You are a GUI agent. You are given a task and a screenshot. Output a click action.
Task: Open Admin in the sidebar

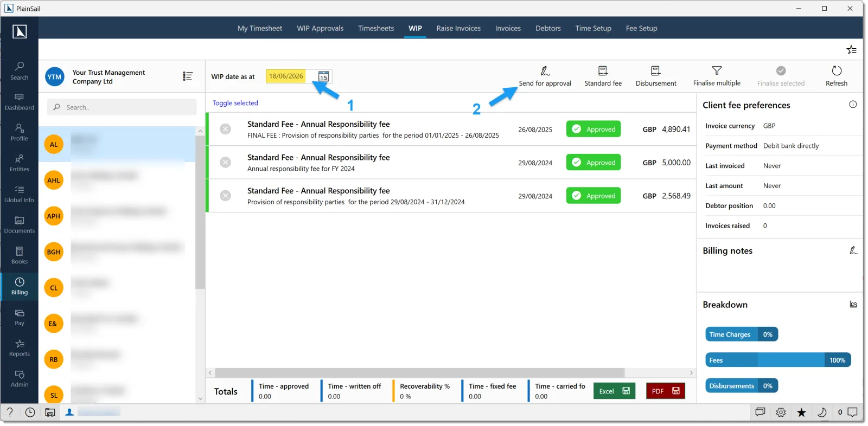click(x=20, y=379)
